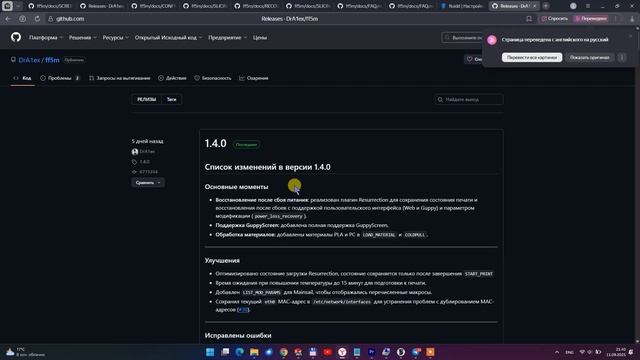Click the Перевести все картинки button
This screenshot has height=360, width=640.
(x=532, y=58)
